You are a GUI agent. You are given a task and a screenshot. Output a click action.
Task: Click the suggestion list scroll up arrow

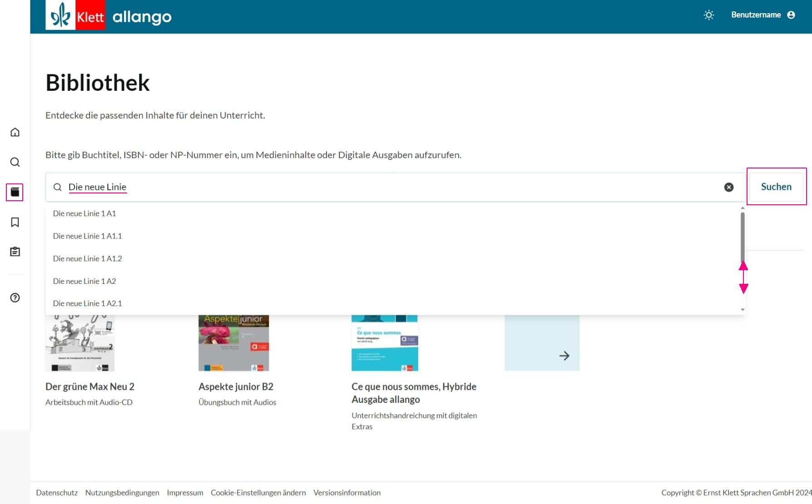pos(743,208)
